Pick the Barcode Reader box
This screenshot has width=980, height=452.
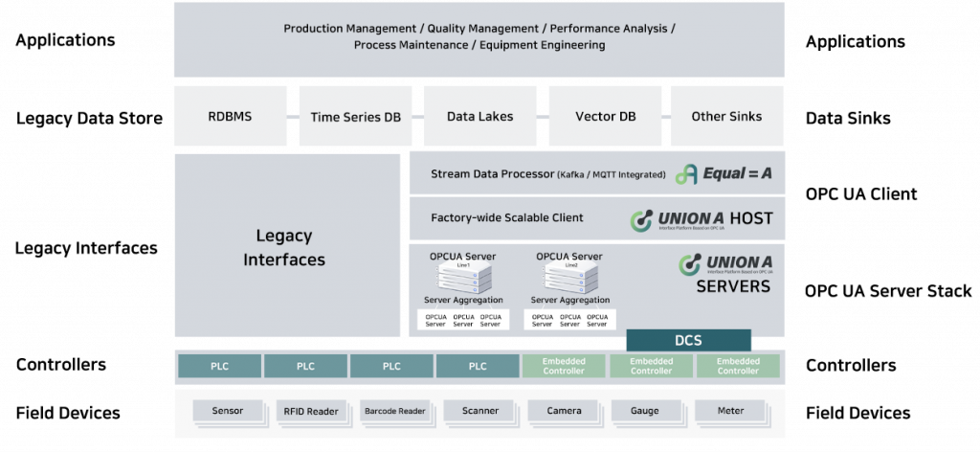pos(394,412)
